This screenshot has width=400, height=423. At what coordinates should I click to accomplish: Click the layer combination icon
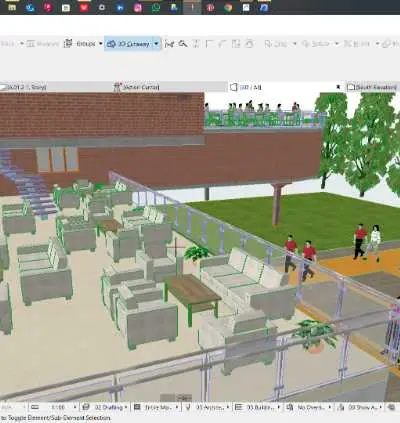pyautogui.click(x=86, y=407)
